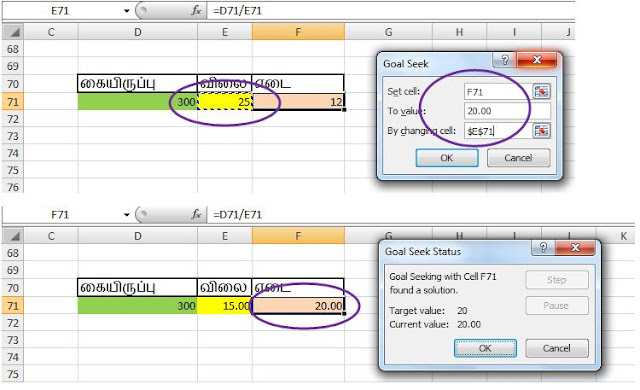The height and width of the screenshot is (390, 640).
Task: Click header cell எடை in bottom sheet
Action: click(298, 288)
